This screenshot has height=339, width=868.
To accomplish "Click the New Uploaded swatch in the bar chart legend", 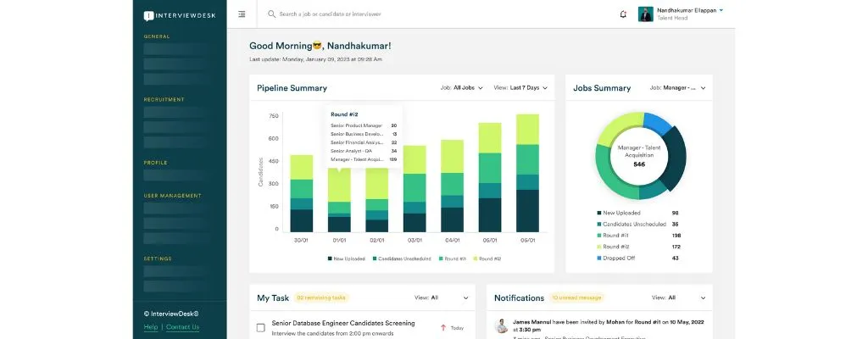I will coord(330,258).
